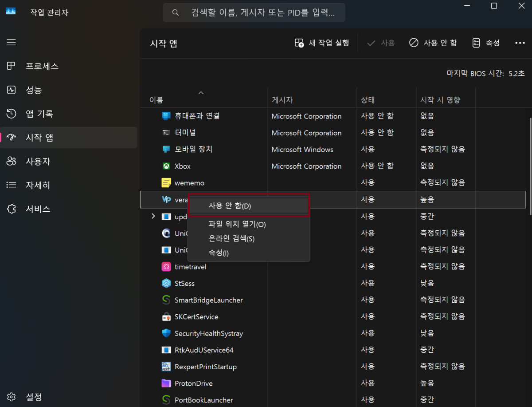This screenshot has width=532, height=407.
Task: Click the SecurityHealthSystray shield icon
Action: (x=166, y=333)
